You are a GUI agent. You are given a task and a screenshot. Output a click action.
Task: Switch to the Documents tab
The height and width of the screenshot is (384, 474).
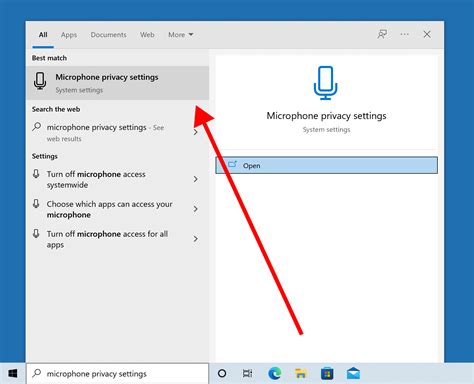click(108, 35)
